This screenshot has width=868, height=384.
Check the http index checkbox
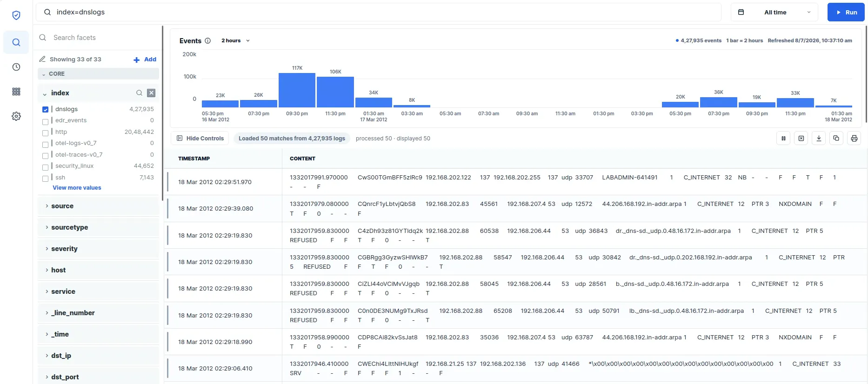(45, 133)
